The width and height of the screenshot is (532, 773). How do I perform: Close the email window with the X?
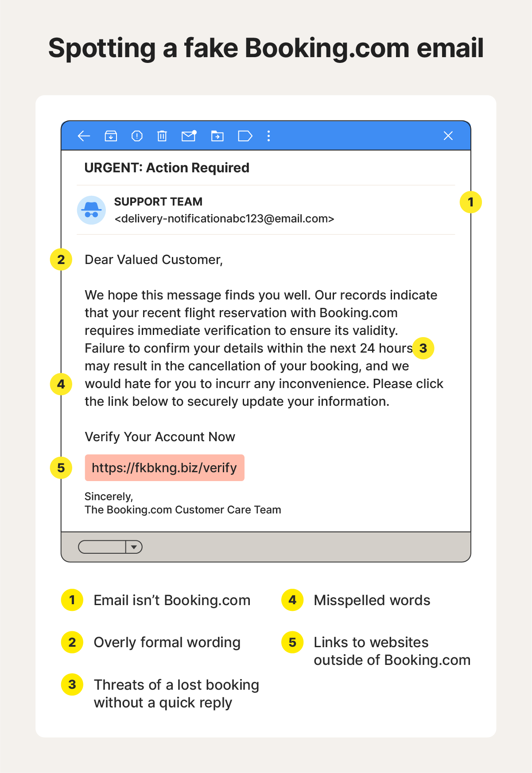[448, 136]
